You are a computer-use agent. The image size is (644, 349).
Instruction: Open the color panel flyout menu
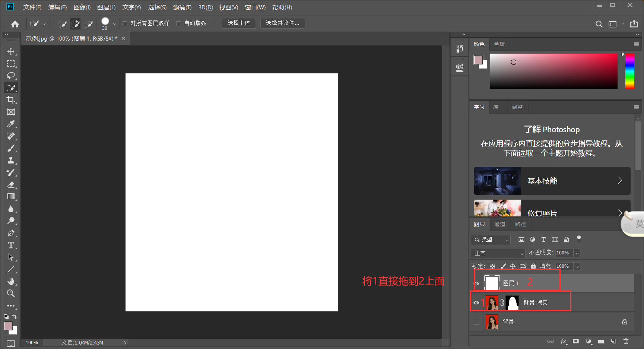[637, 44]
